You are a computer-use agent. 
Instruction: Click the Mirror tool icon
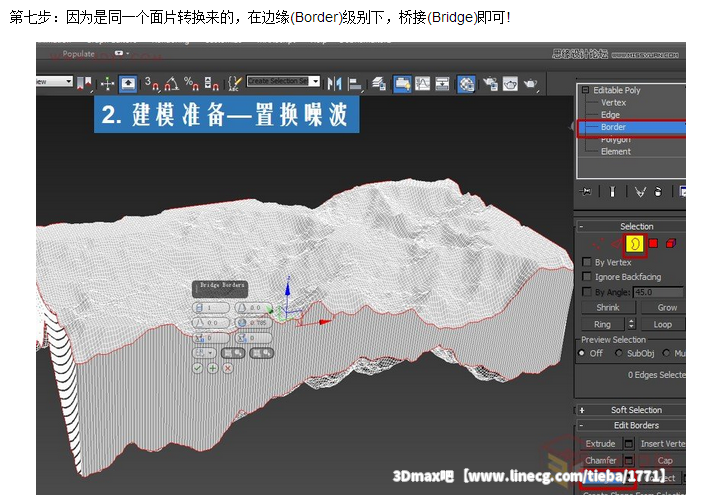pyautogui.click(x=334, y=84)
